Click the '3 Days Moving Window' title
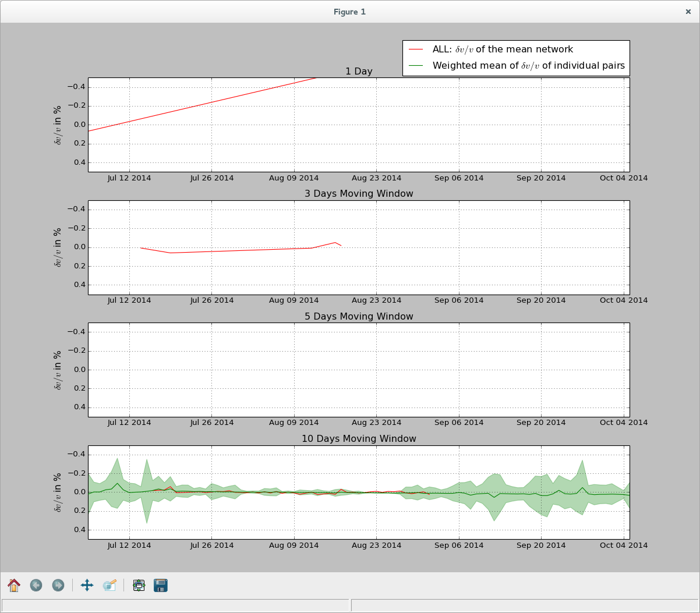This screenshot has width=700, height=613. 359,194
